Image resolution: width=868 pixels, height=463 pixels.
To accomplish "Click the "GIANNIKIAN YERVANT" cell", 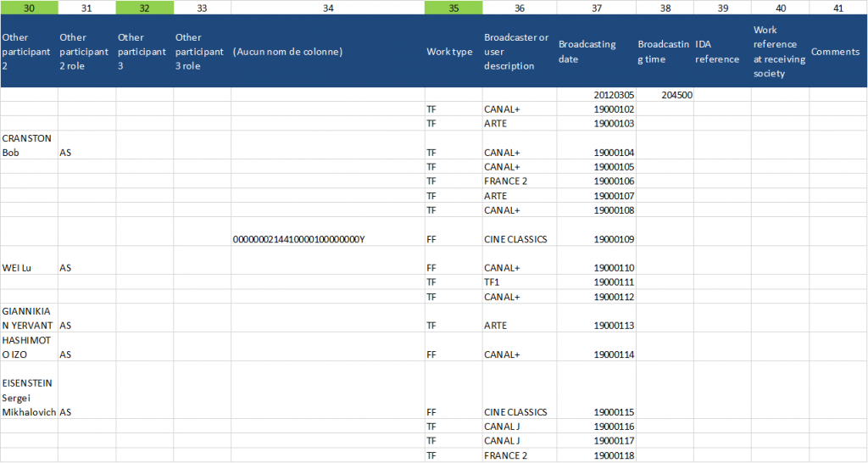I will 29,318.
